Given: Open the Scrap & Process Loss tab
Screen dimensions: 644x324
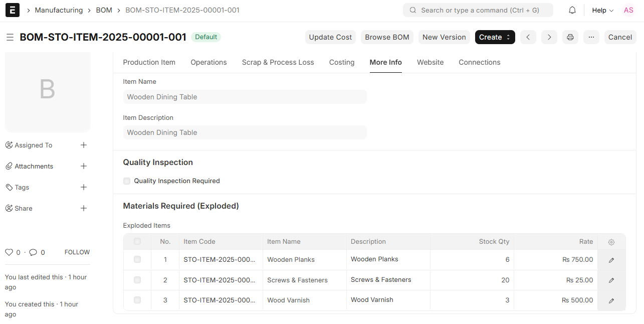Looking at the screenshot, I should click(278, 62).
